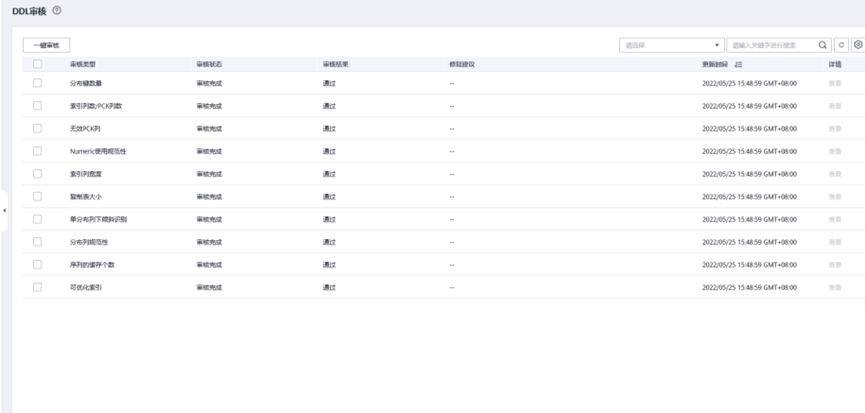Refresh the audit list
This screenshot has width=865, height=413.
click(841, 45)
